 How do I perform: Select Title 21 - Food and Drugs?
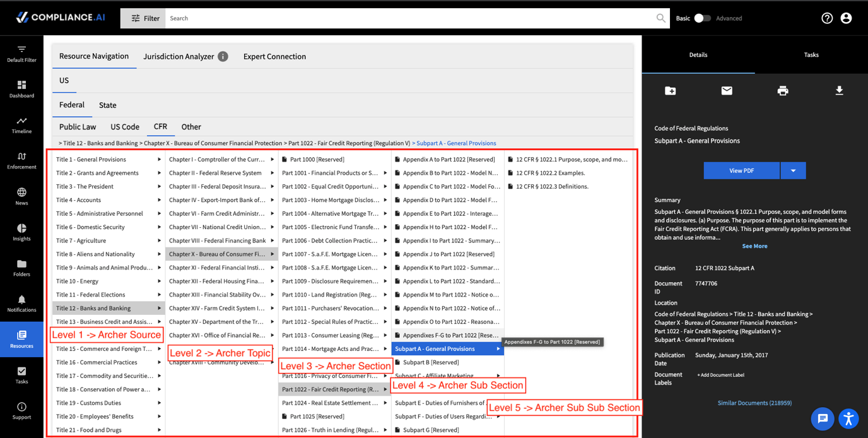(108, 430)
